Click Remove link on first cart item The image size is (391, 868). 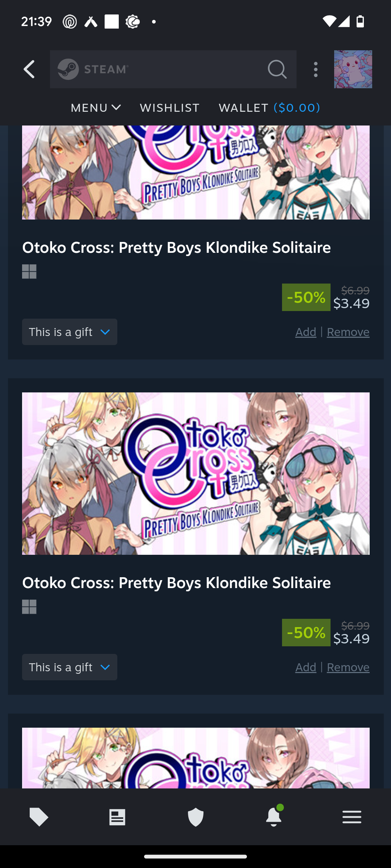click(348, 332)
